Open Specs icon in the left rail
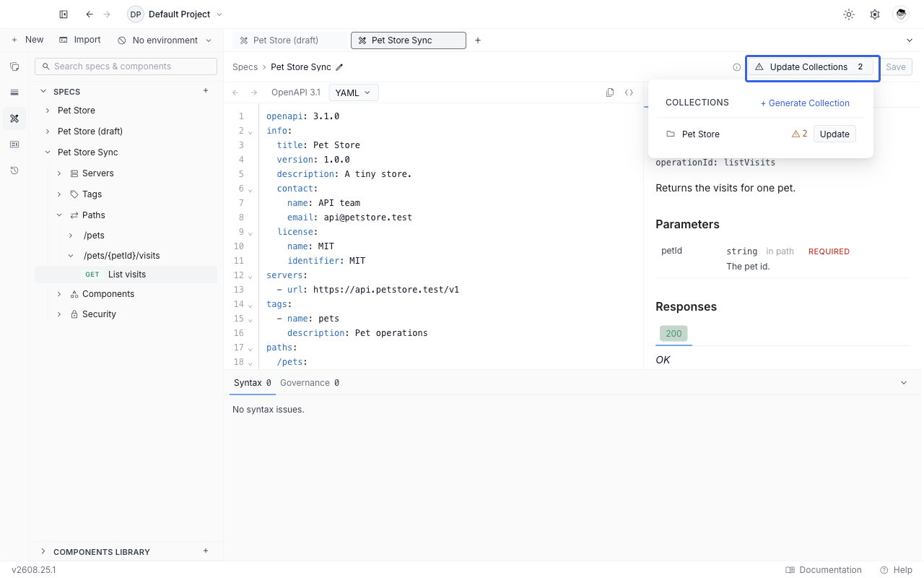This screenshot has height=578, width=924. pos(14,118)
